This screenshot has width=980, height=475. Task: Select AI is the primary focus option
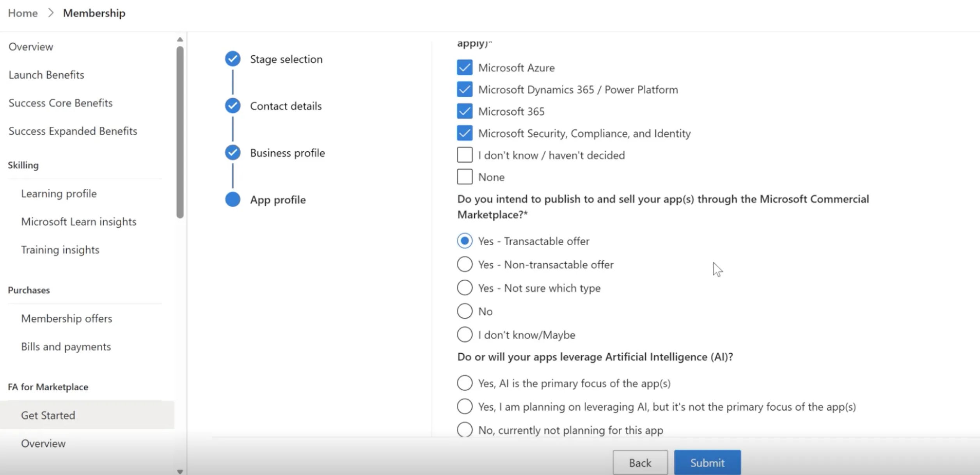click(465, 383)
